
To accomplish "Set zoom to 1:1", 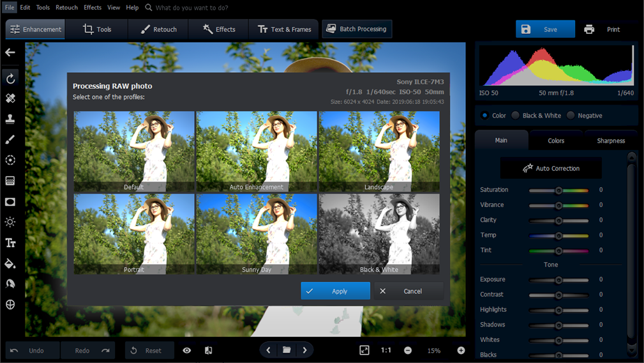I will point(386,350).
